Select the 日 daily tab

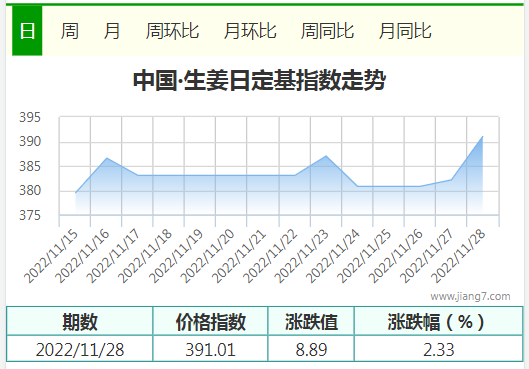coord(27,31)
